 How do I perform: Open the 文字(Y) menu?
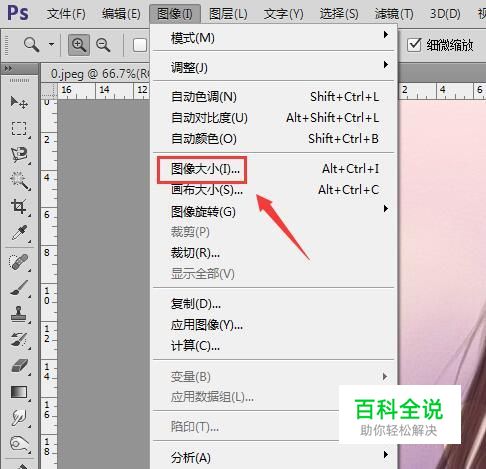coord(283,14)
